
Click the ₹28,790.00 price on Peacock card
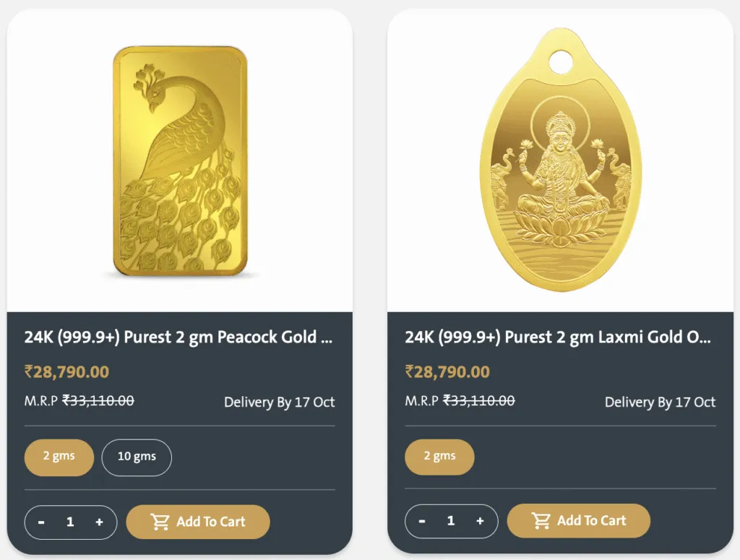point(66,371)
